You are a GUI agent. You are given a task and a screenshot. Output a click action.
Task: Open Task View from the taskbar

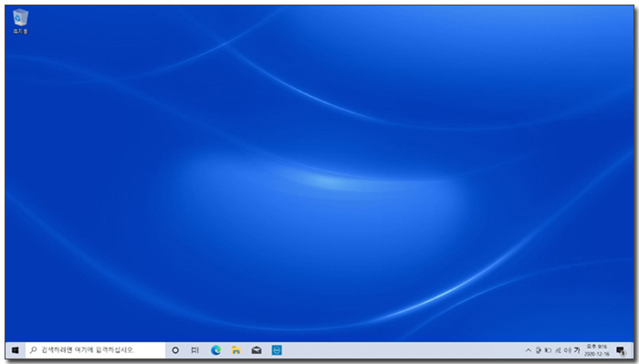pyautogui.click(x=195, y=350)
